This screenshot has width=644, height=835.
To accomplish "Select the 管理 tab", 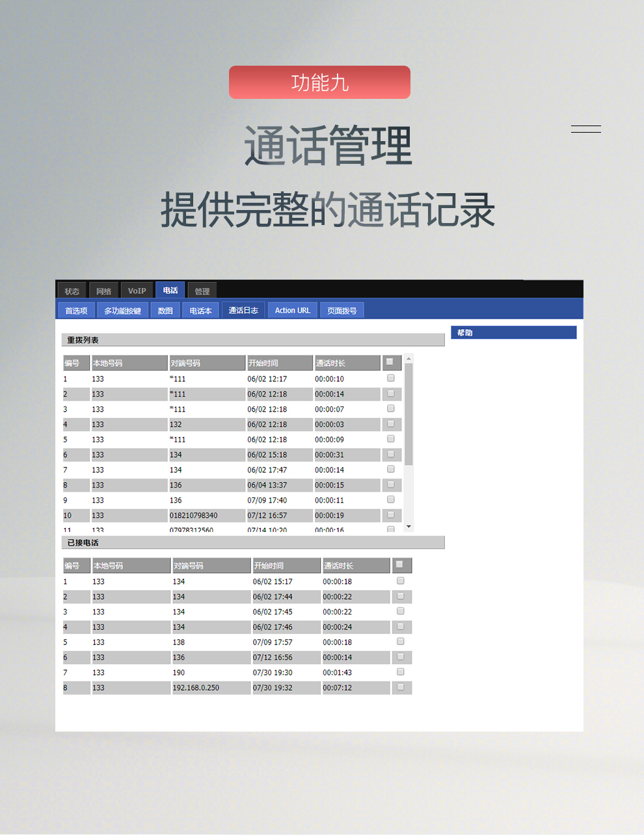I will [x=202, y=291].
